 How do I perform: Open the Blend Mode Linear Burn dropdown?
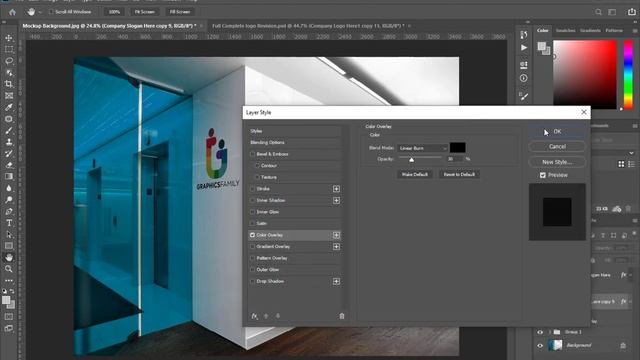[422, 148]
